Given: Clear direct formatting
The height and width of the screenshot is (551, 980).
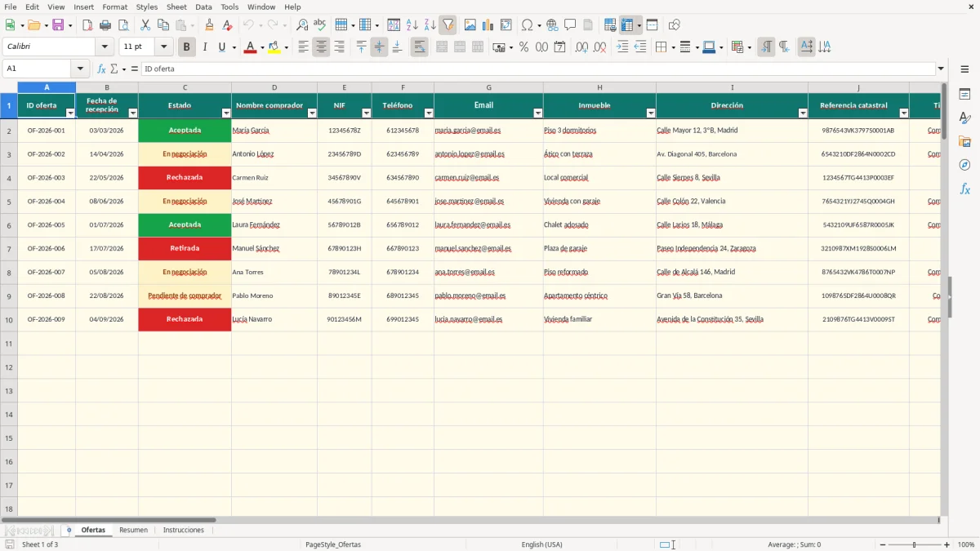Looking at the screenshot, I should 227,25.
